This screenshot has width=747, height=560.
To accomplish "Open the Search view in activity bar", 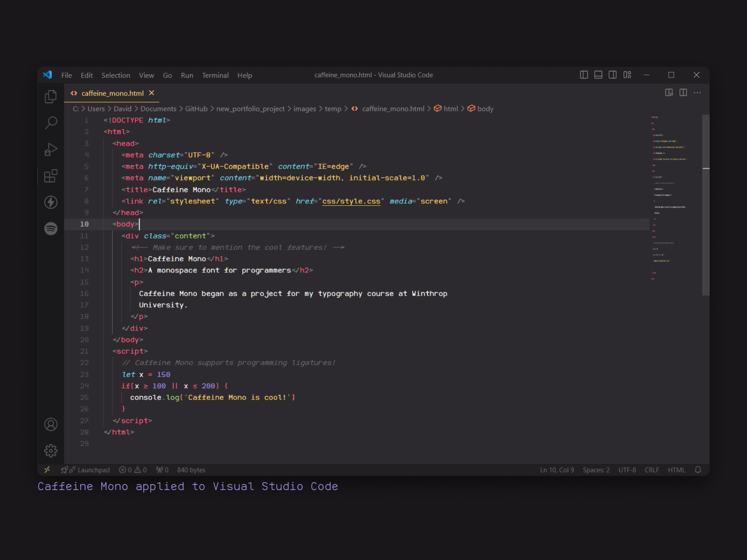I will pos(50,123).
